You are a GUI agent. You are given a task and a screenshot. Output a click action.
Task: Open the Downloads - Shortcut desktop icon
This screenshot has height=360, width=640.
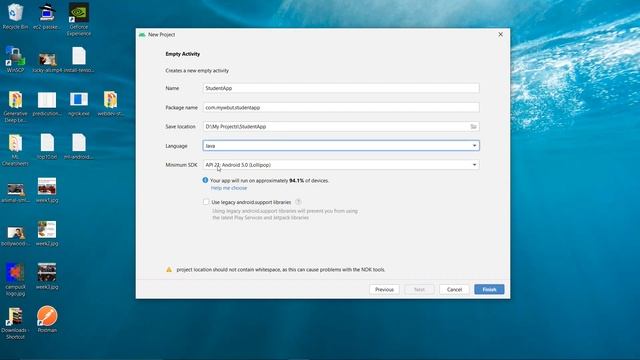point(16,316)
